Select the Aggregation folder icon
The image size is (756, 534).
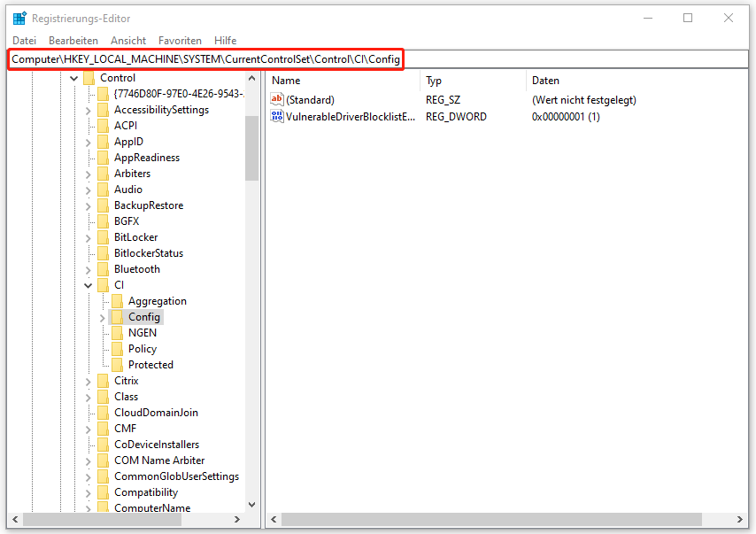click(117, 301)
